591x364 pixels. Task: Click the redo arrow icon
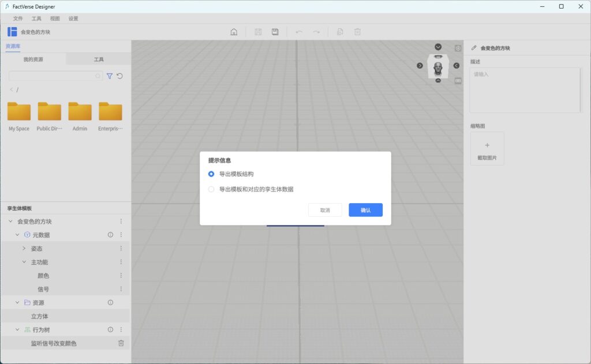(x=316, y=32)
